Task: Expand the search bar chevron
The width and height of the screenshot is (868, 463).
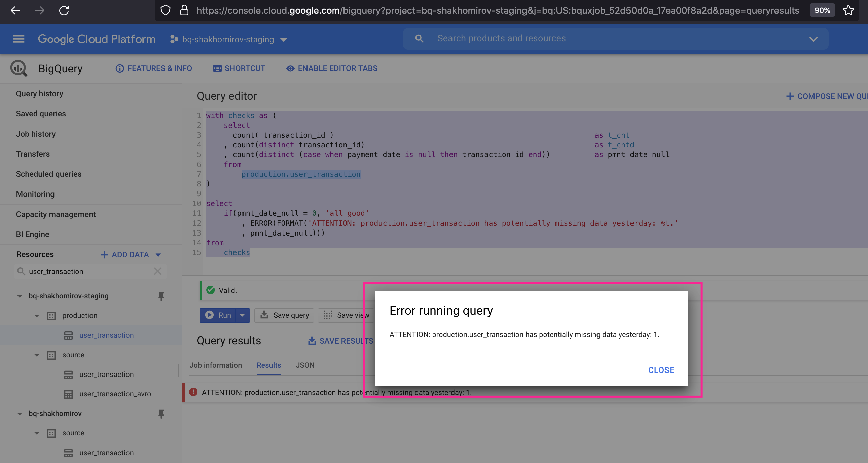Action: 813,39
